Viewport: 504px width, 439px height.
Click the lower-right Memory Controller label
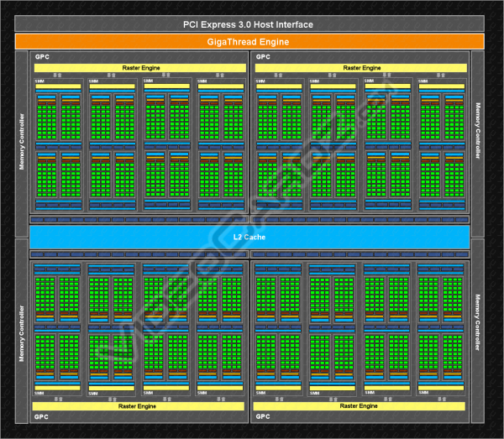pos(478,322)
